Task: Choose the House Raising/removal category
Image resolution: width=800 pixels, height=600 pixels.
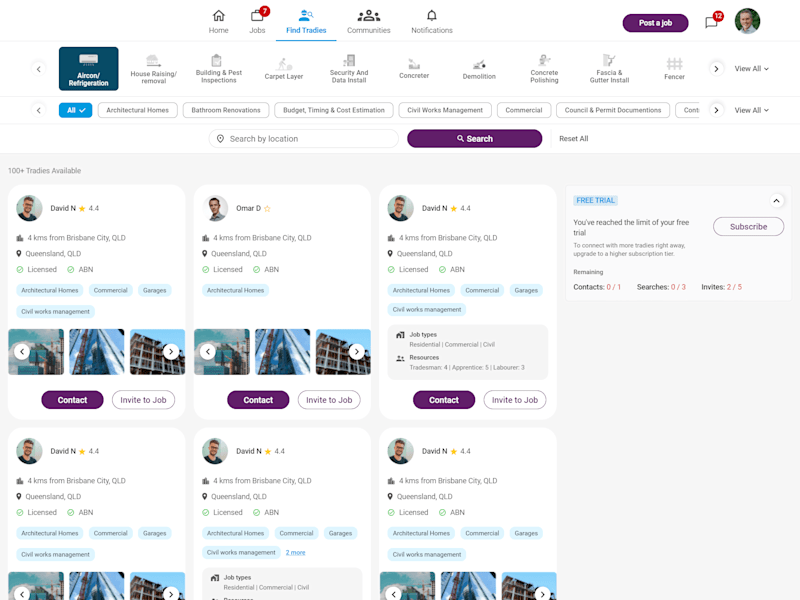Action: pos(154,69)
